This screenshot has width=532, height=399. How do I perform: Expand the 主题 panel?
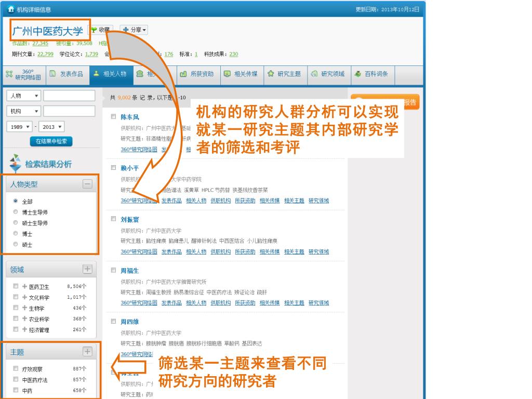point(87,352)
